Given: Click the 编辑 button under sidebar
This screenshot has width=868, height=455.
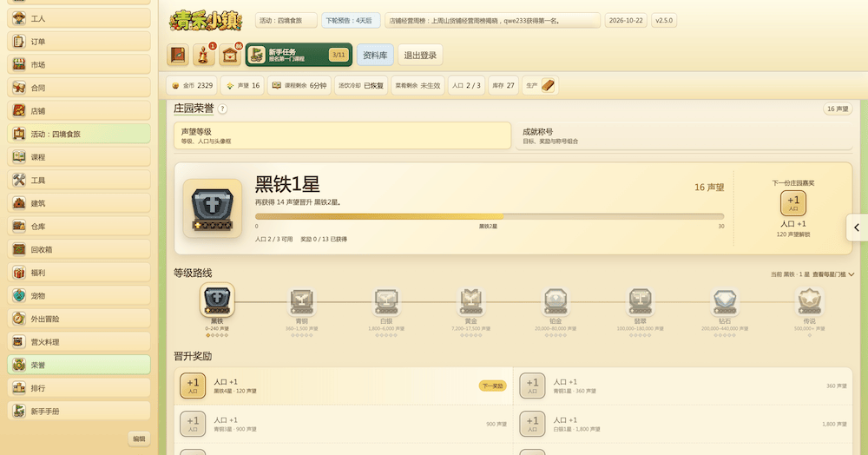Looking at the screenshot, I should tap(139, 439).
